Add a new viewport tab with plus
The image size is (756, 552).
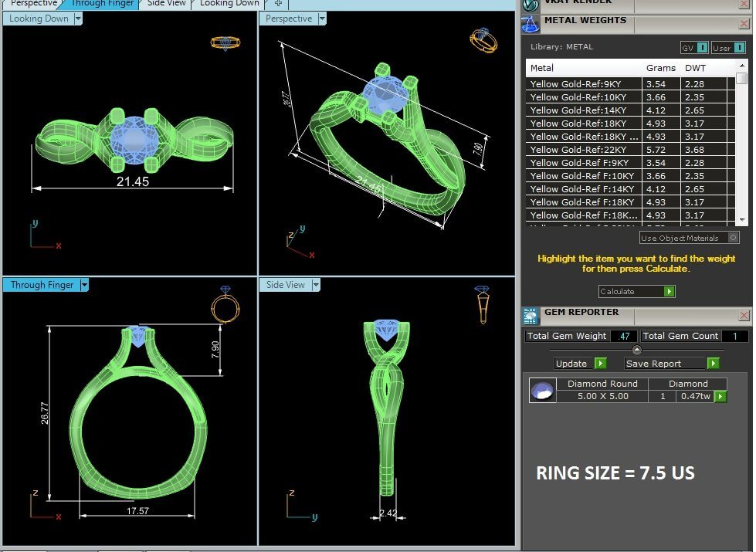coord(278,3)
